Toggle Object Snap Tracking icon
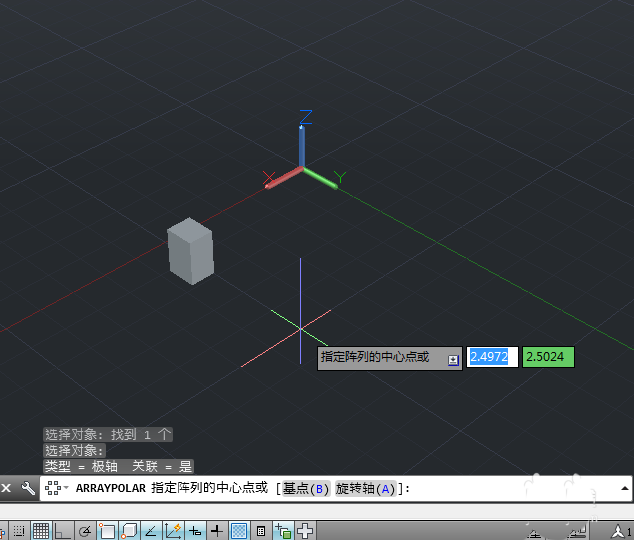 pyautogui.click(x=151, y=531)
